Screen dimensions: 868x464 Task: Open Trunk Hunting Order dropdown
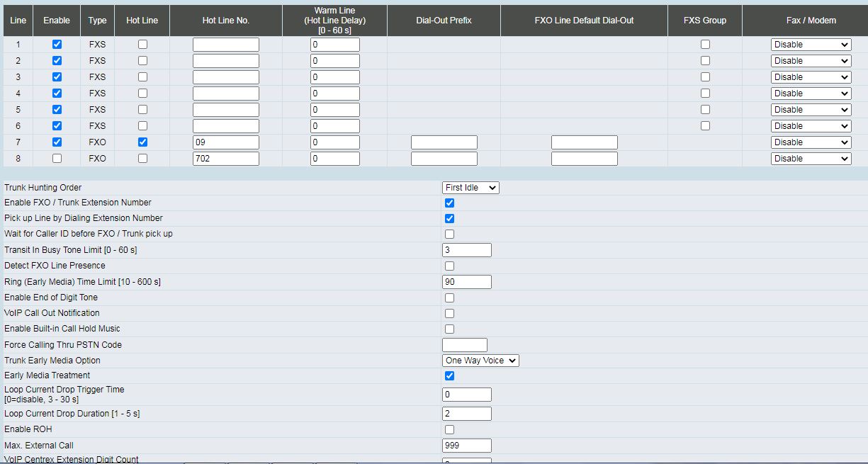[x=470, y=188]
